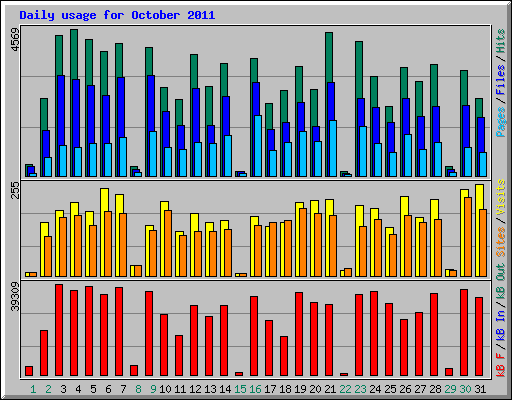Click day 5 on the x-axis

(93, 389)
